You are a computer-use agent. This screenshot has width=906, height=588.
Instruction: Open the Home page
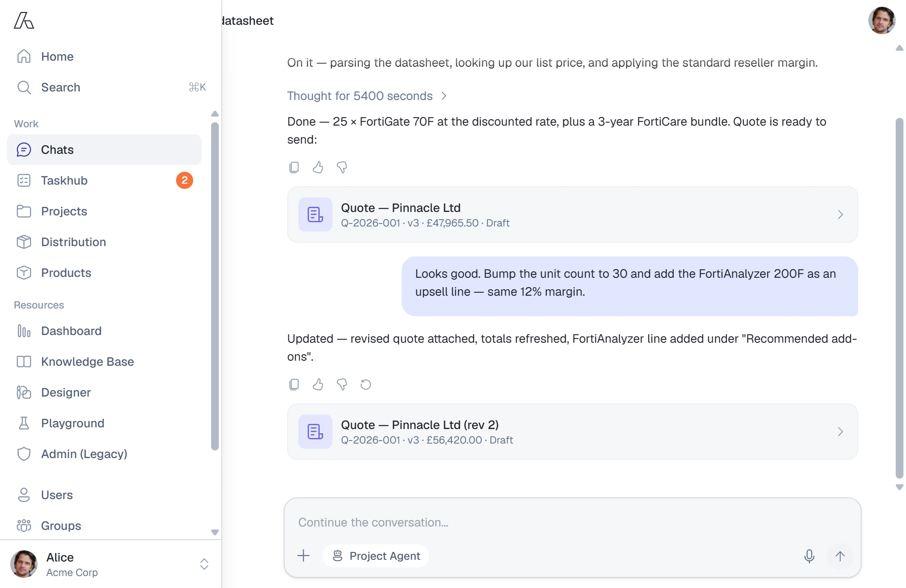point(104,56)
